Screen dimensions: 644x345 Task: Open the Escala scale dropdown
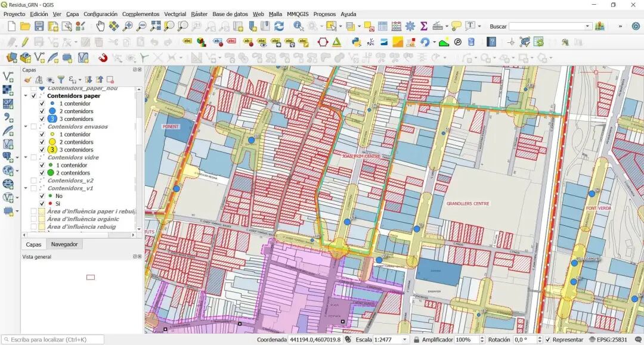pyautogui.click(x=404, y=340)
